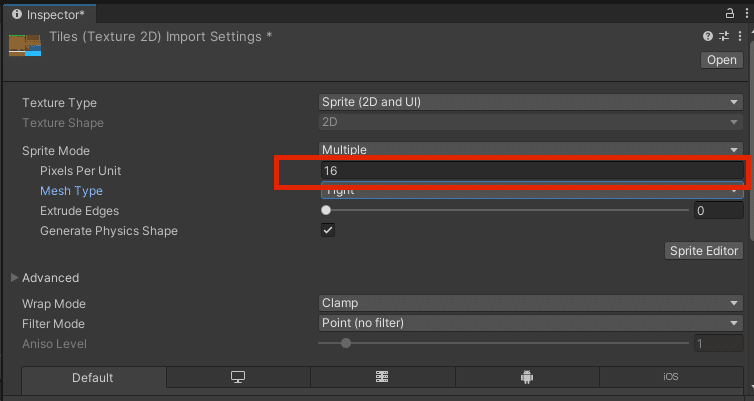The width and height of the screenshot is (754, 401).
Task: Select the Standalone monitor platform tab
Action: pyautogui.click(x=238, y=377)
